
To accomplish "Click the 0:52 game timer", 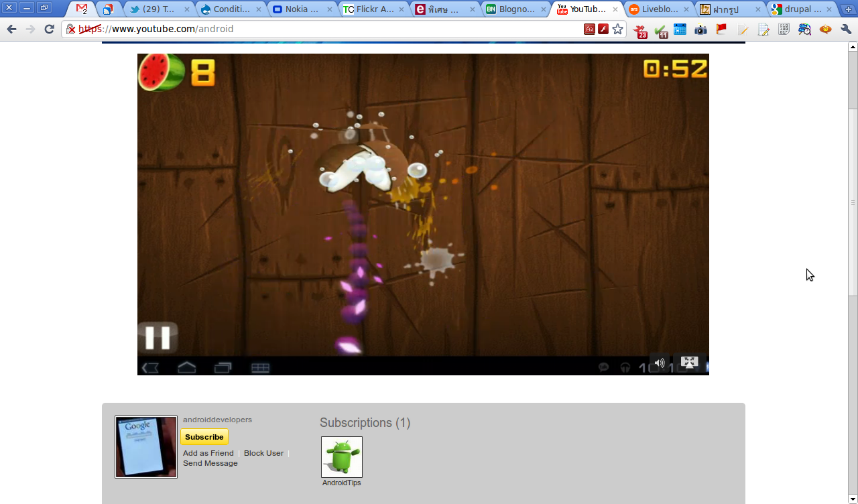I will tap(675, 68).
